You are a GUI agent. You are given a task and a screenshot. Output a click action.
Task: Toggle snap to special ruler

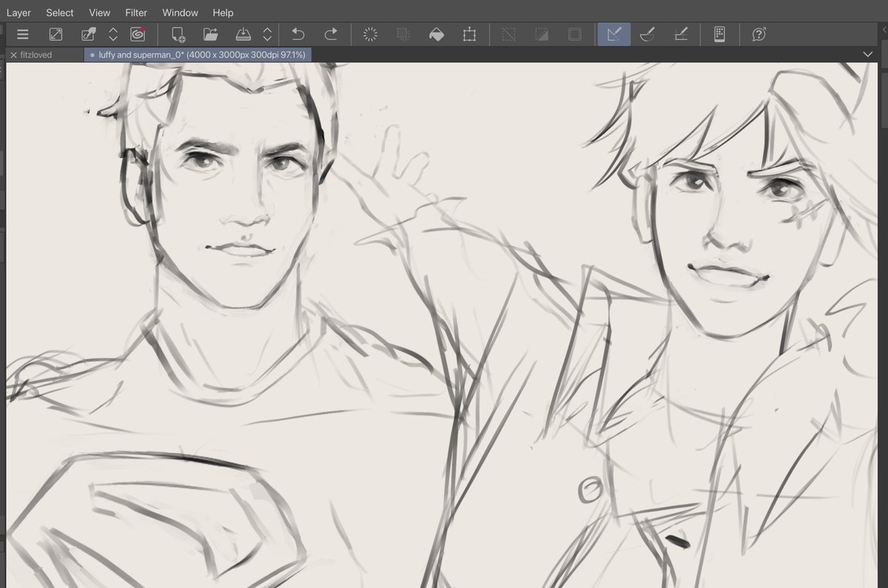[647, 34]
